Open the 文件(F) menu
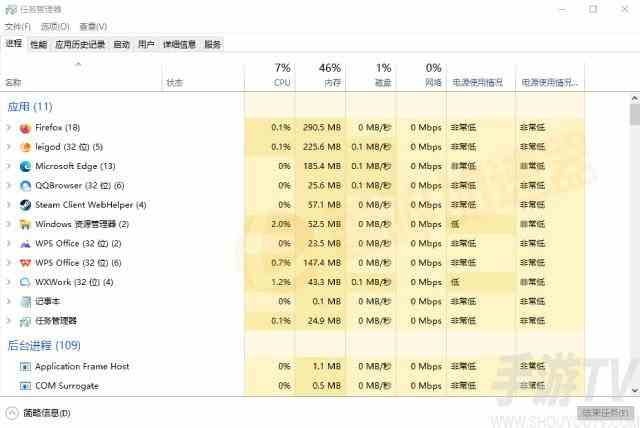Image resolution: width=640 pixels, height=428 pixels. point(18,27)
